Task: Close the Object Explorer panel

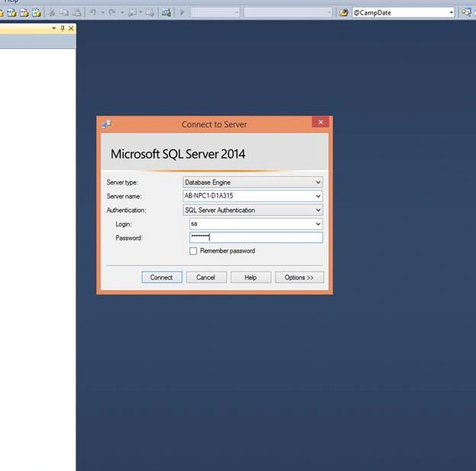Action: click(71, 28)
